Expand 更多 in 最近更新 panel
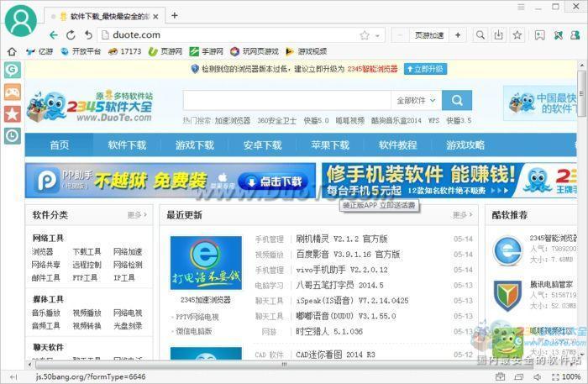 coord(462,215)
